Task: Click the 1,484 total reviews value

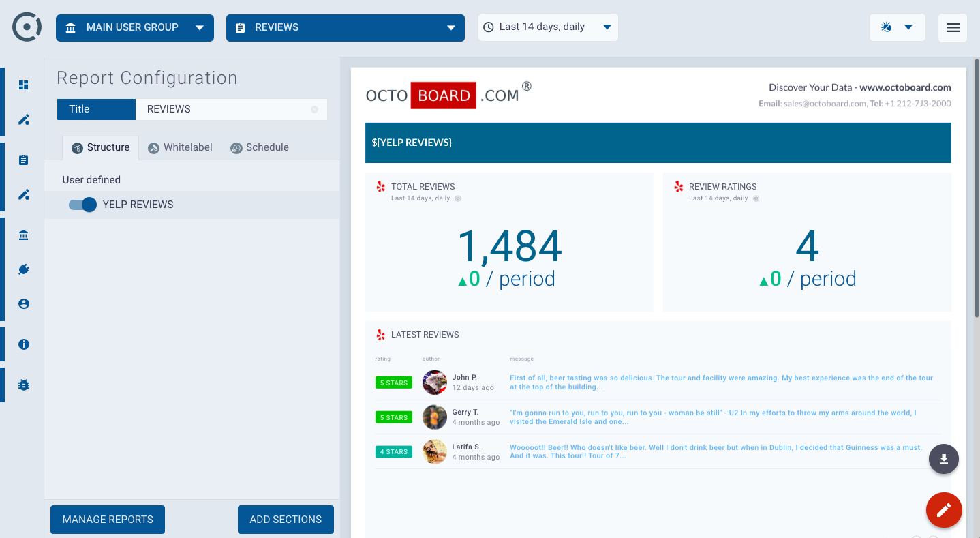Action: pyautogui.click(x=509, y=245)
